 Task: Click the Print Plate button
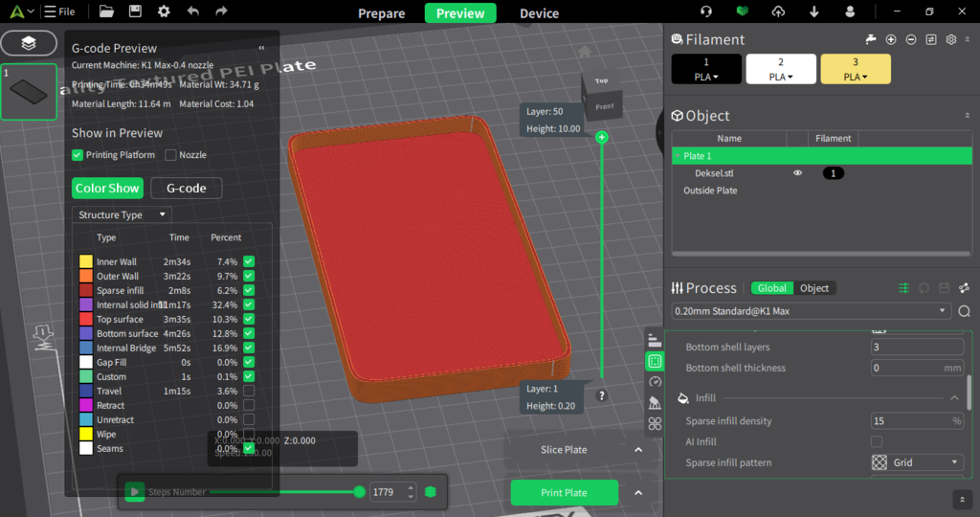coord(563,493)
